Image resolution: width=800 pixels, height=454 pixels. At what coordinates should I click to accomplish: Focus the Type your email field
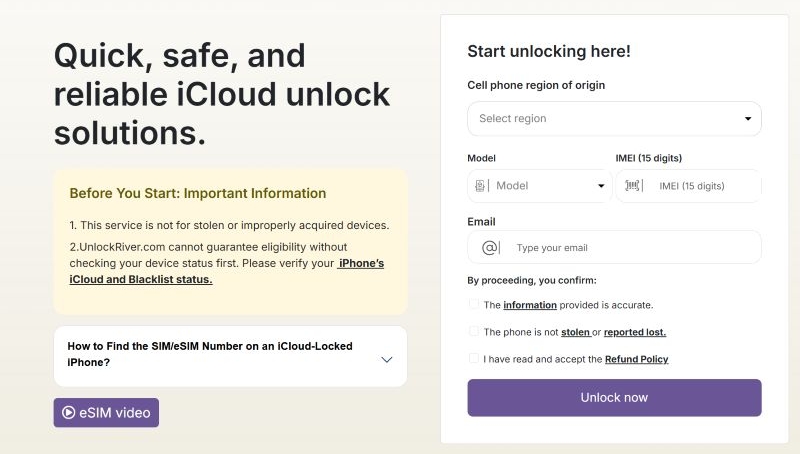630,247
